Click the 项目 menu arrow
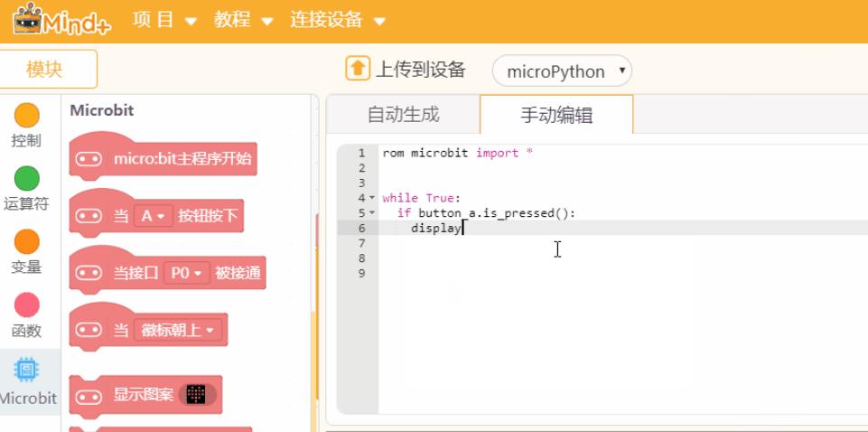Viewport: 868px width, 432px height. [191, 22]
